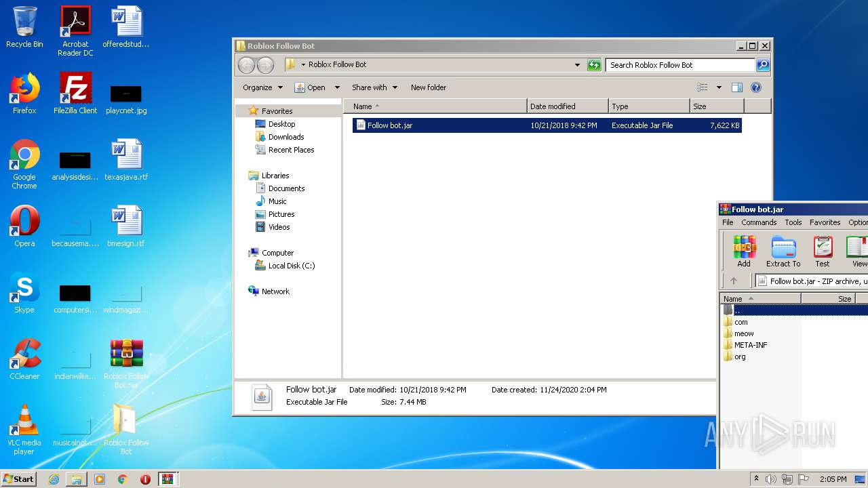Click the Windows Start button

(x=19, y=479)
